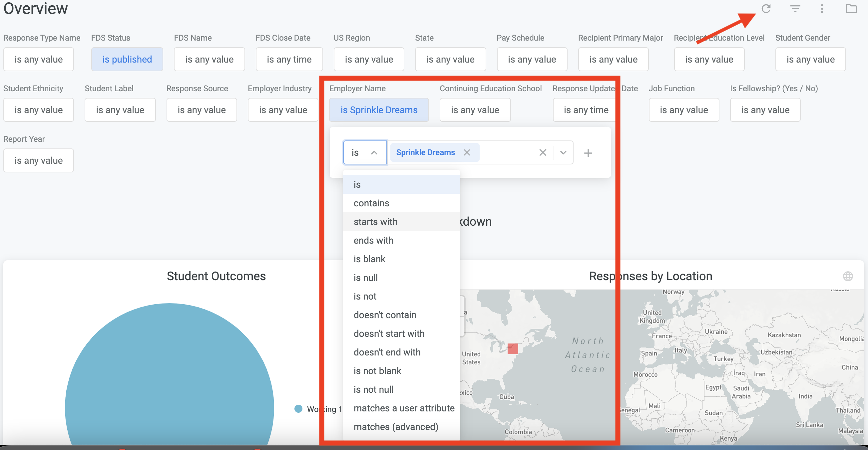Choose 'is not blank' option
This screenshot has height=450, width=868.
pos(401,371)
